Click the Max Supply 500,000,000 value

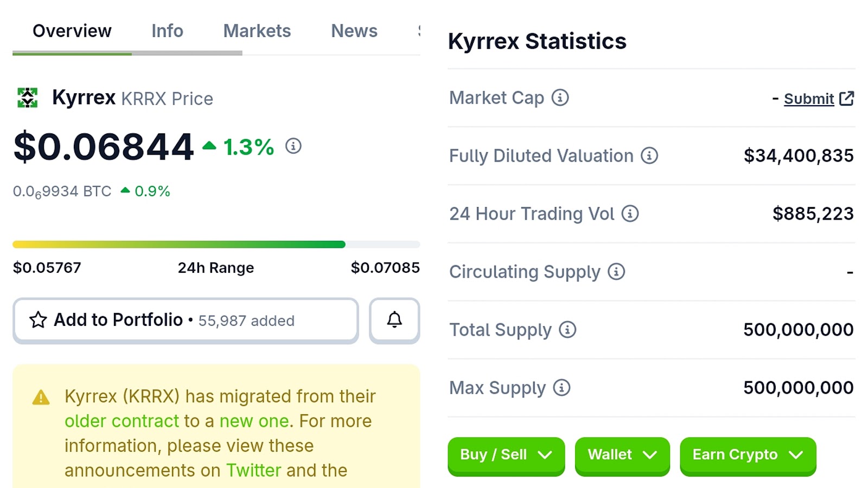(x=799, y=388)
